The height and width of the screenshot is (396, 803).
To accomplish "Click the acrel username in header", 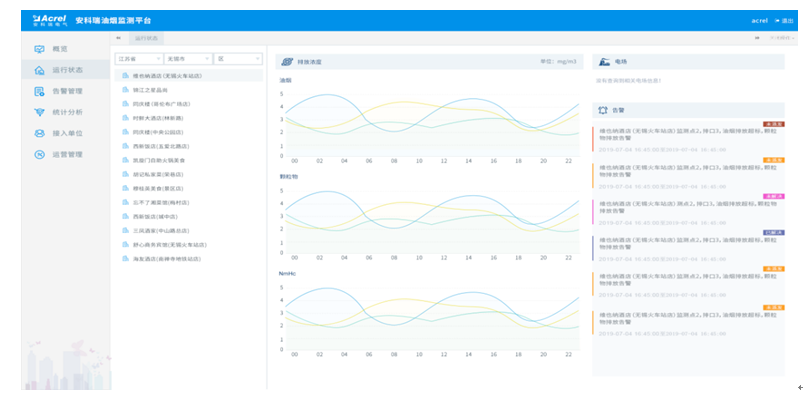I will click(x=759, y=21).
